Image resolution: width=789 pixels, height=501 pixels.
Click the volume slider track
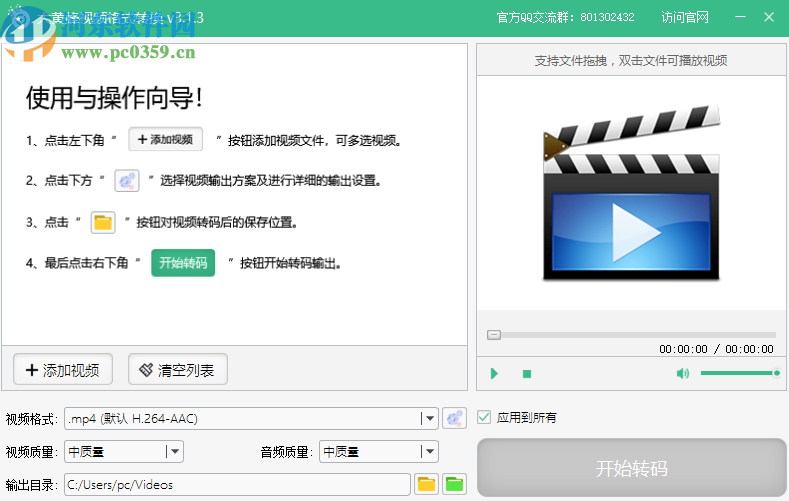point(738,373)
